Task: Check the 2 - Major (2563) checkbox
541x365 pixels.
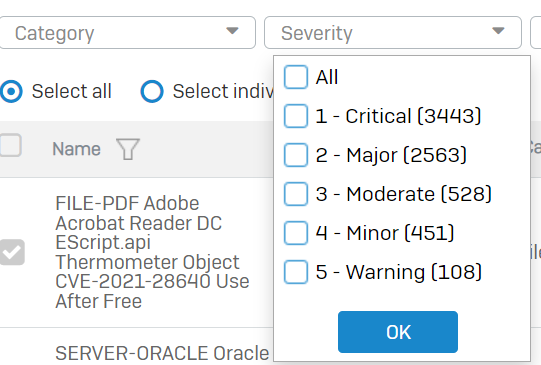Action: pyautogui.click(x=296, y=155)
